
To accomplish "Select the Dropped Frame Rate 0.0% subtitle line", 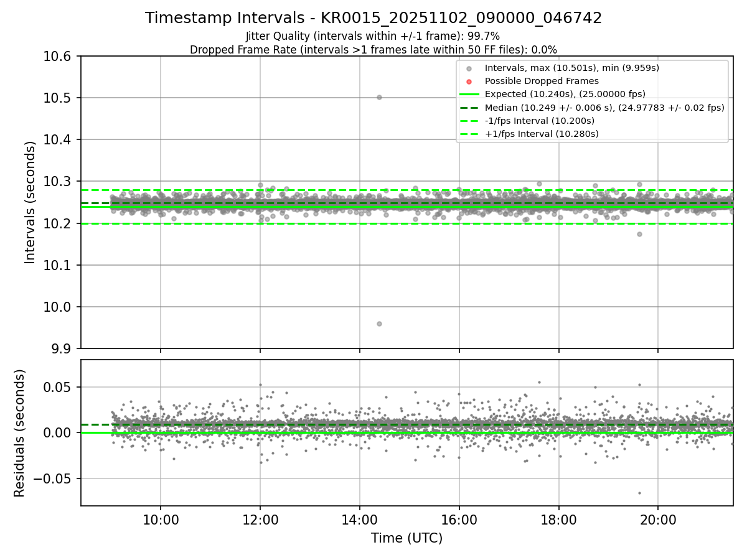I will point(374,49).
